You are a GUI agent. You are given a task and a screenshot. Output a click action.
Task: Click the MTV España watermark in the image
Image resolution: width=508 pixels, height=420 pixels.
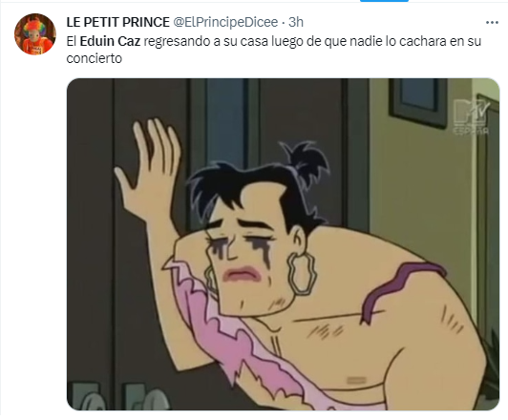471,116
